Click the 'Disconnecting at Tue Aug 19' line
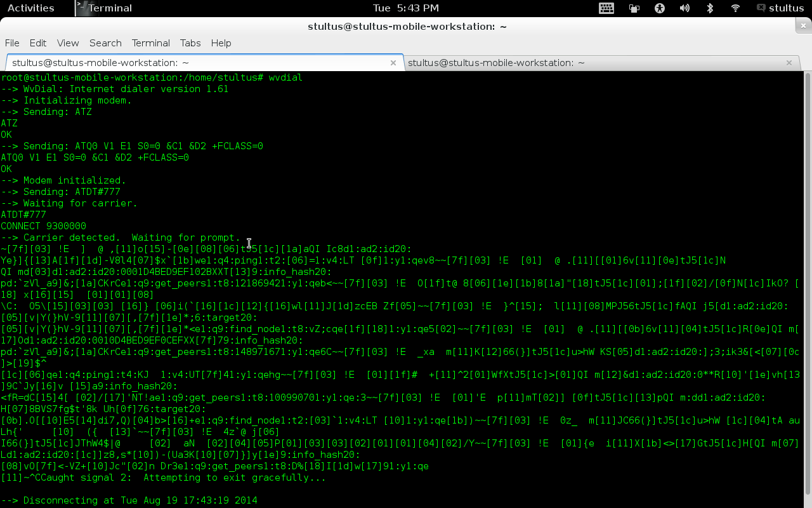Screen dimensions: 812x508 (129, 500)
